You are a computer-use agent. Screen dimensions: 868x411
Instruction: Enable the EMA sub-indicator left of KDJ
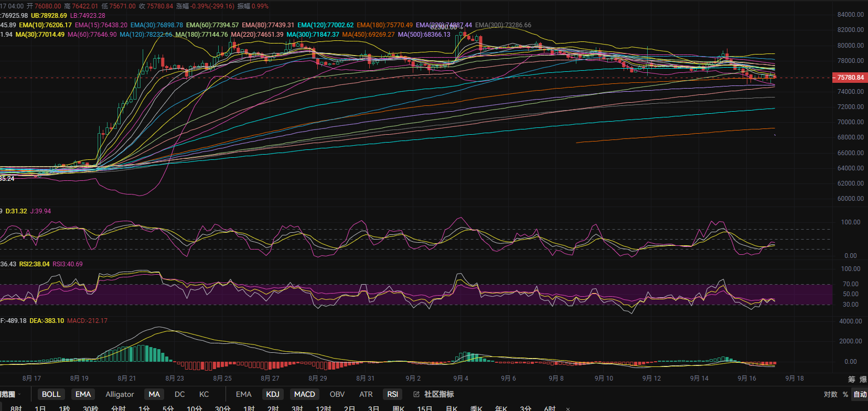(x=243, y=394)
